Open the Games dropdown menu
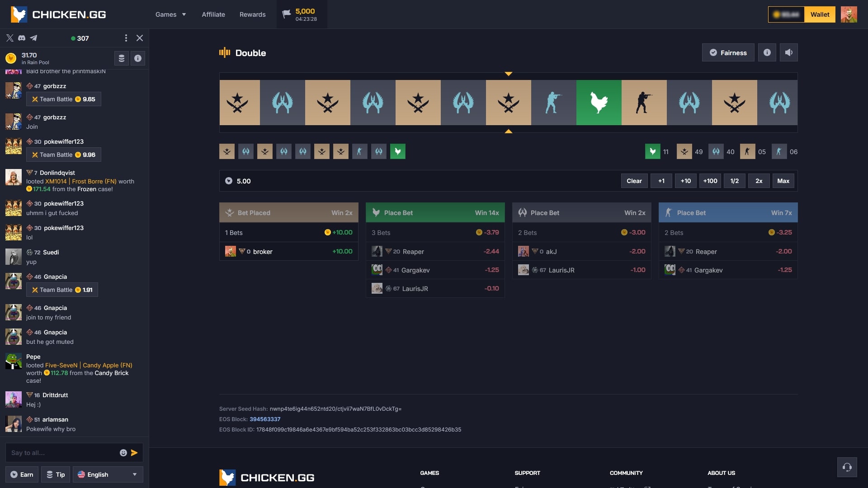This screenshot has height=488, width=868. [170, 14]
